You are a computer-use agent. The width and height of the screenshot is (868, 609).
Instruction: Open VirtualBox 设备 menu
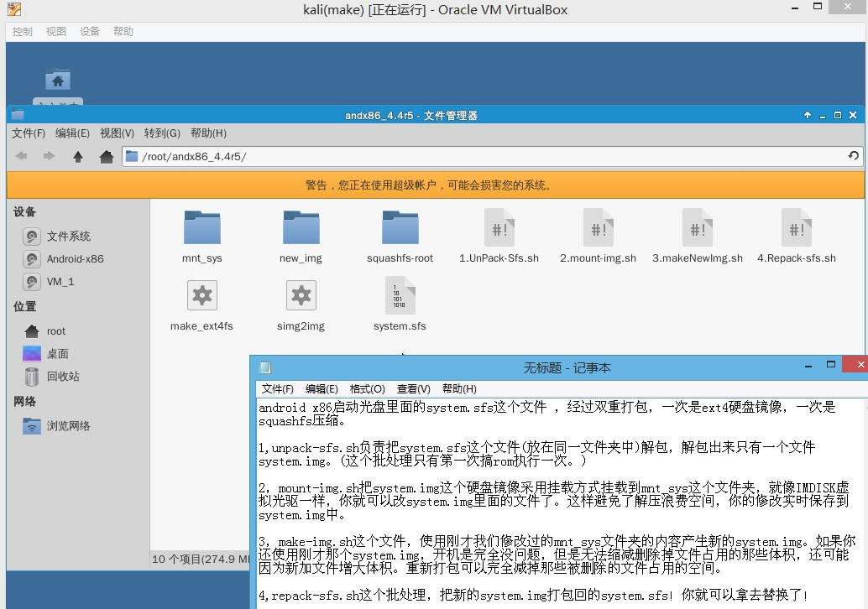[90, 32]
